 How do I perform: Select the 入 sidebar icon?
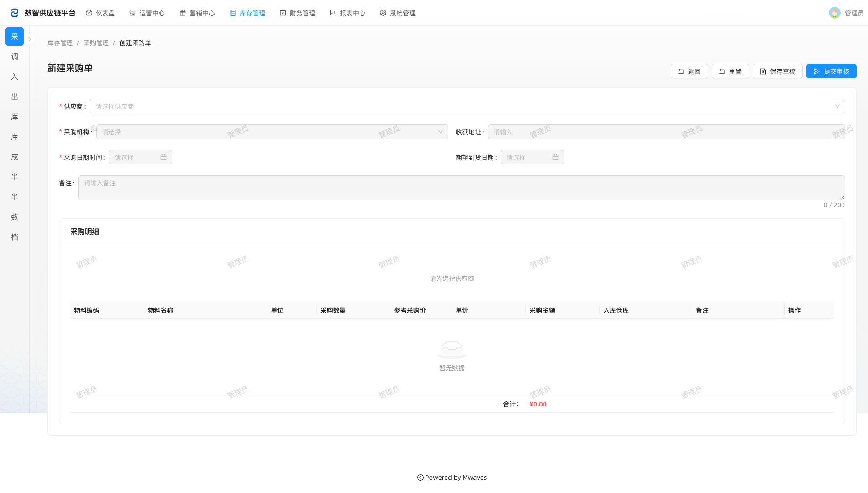15,77
